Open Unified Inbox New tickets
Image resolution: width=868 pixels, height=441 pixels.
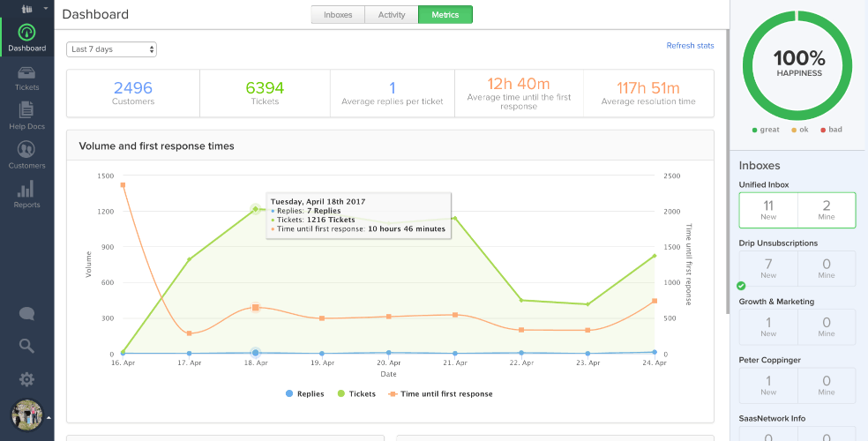(x=768, y=210)
